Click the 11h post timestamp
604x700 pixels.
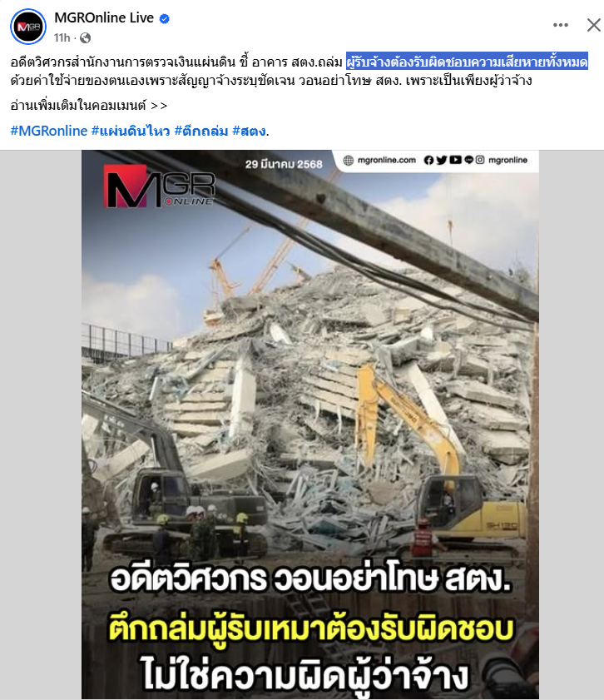click(x=62, y=38)
